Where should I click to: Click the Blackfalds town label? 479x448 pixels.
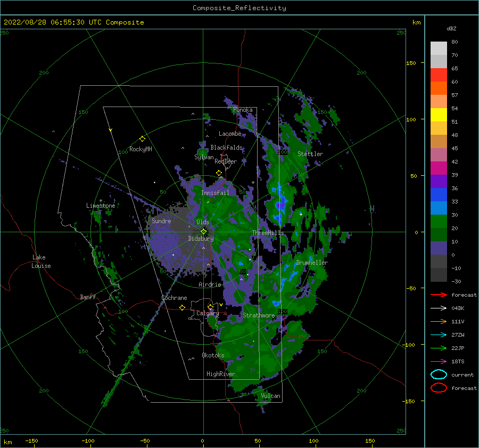(226, 148)
